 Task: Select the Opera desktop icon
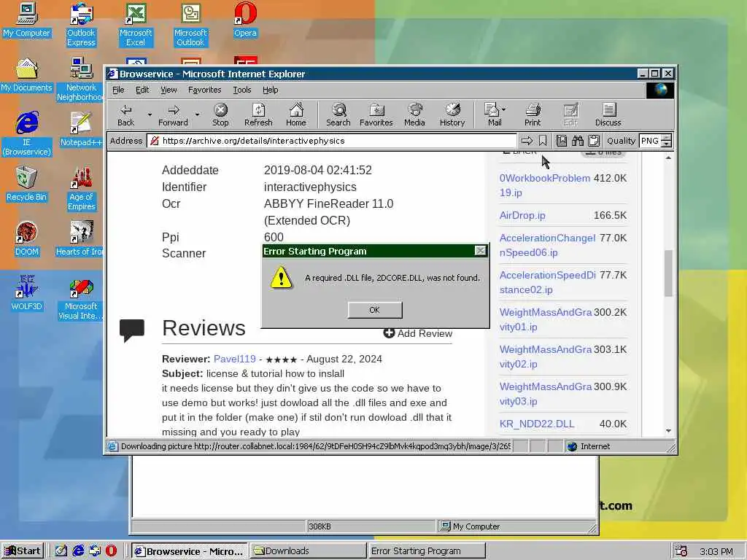pyautogui.click(x=245, y=20)
